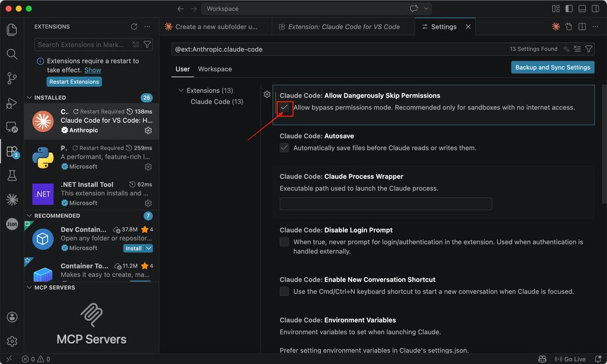The width and height of the screenshot is (607, 364).
Task: Switch to the Workspace settings tab
Action: (x=215, y=69)
